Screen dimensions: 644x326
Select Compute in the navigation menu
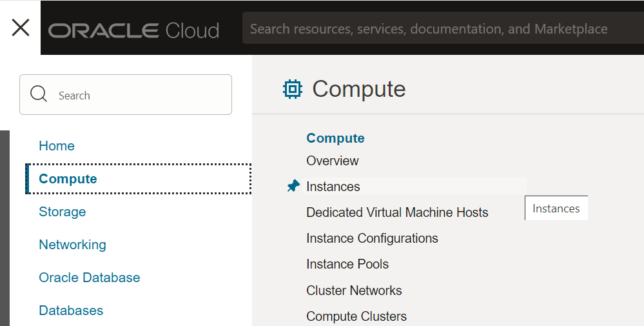coord(139,179)
